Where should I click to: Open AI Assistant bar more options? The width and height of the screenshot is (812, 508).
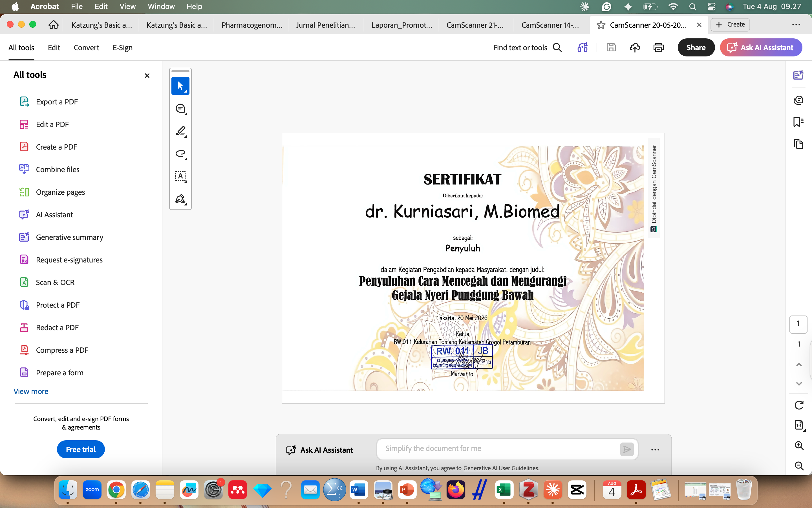(x=655, y=450)
